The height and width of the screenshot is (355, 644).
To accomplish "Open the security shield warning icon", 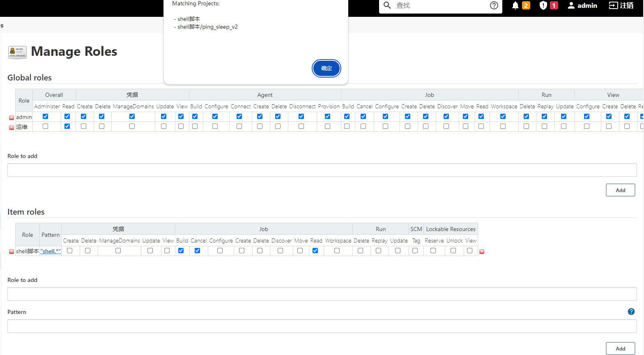I will tap(543, 5).
